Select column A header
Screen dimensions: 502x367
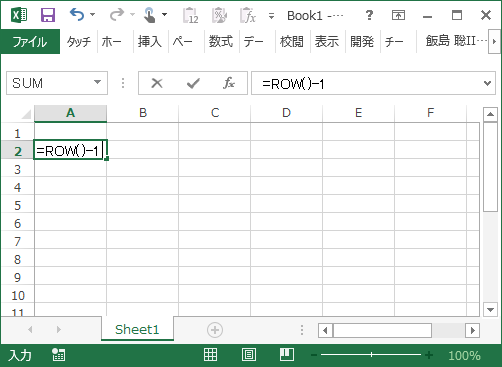tap(70, 113)
